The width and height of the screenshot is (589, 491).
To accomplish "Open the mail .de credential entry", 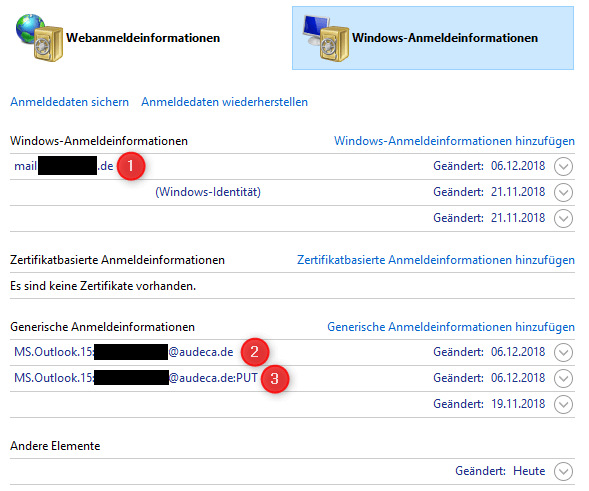I will click(63, 166).
